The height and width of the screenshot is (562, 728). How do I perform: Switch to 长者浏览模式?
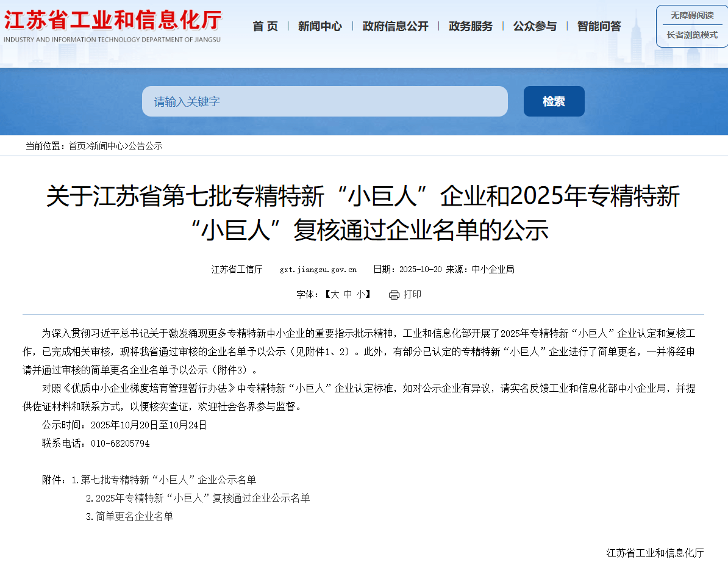click(692, 35)
